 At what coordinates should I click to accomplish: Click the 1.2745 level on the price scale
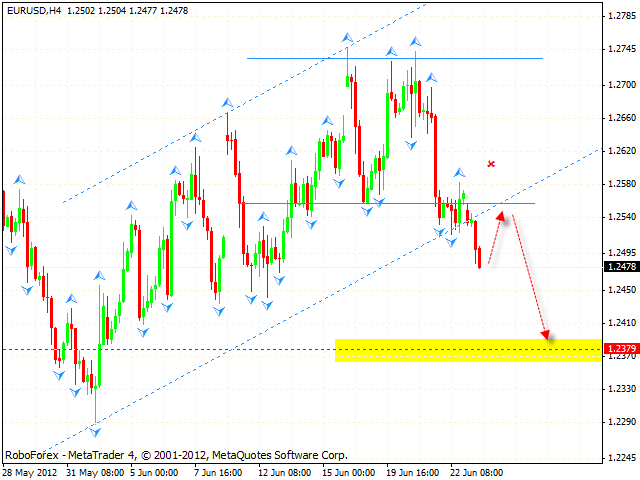(618, 49)
